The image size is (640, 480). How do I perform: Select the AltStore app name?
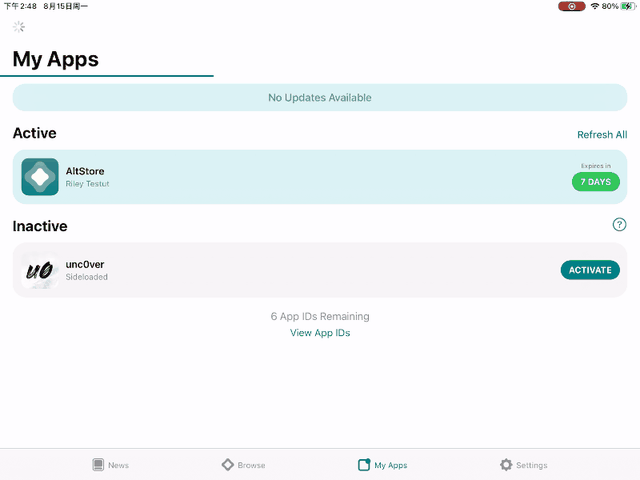85,171
